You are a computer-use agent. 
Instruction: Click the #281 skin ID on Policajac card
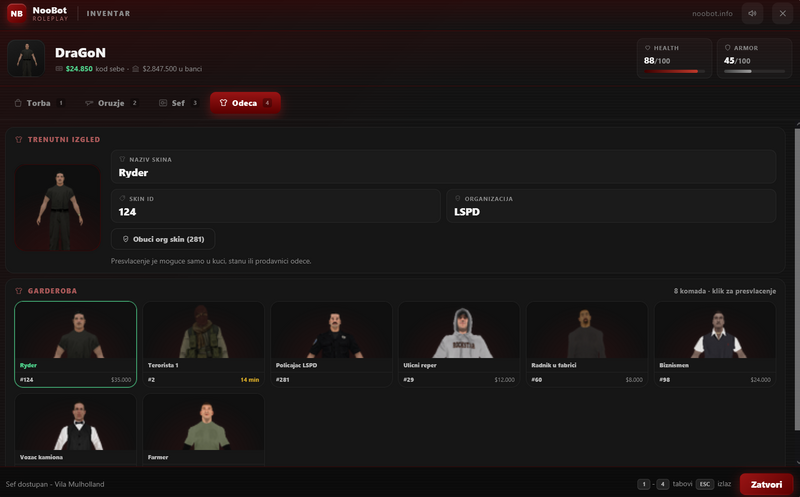pyautogui.click(x=283, y=380)
